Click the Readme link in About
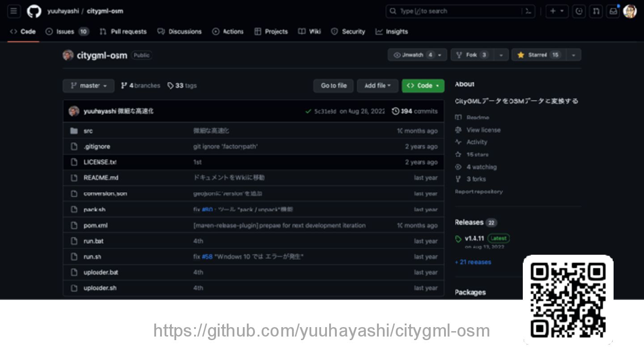This screenshot has height=362, width=644. point(472,118)
